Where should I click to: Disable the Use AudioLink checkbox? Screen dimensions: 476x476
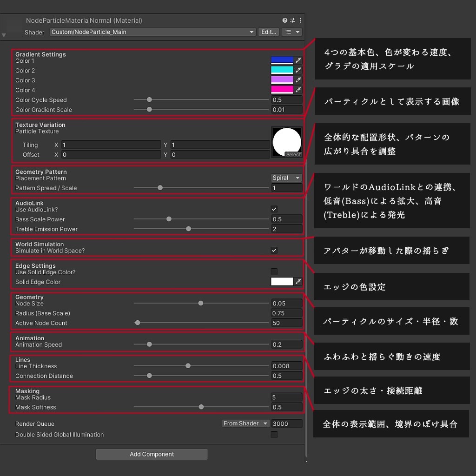pyautogui.click(x=274, y=209)
